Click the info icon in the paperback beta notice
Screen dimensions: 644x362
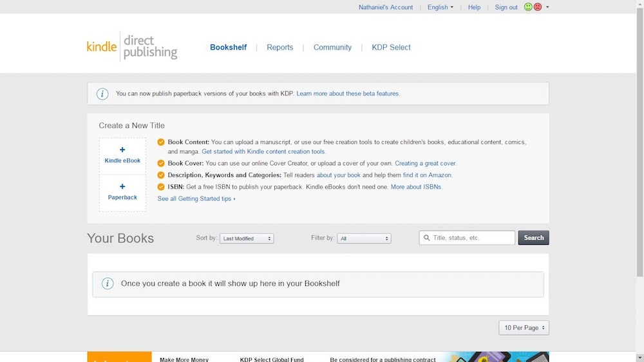click(x=102, y=93)
